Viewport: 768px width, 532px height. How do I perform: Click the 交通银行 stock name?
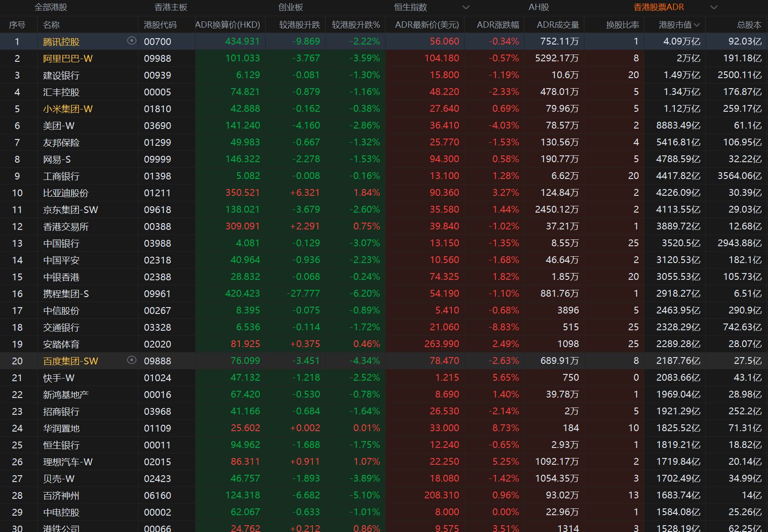[61, 327]
